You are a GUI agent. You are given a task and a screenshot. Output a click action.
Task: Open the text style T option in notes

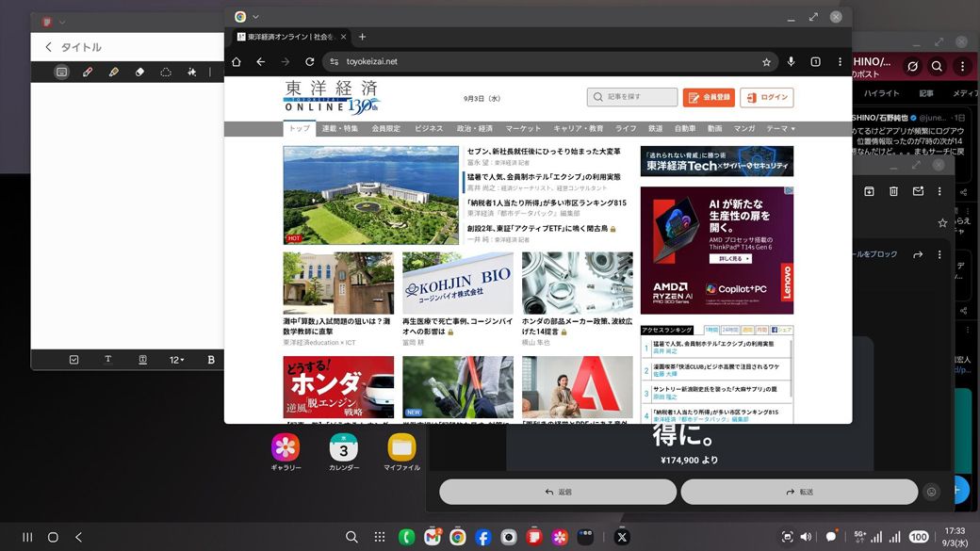point(108,359)
